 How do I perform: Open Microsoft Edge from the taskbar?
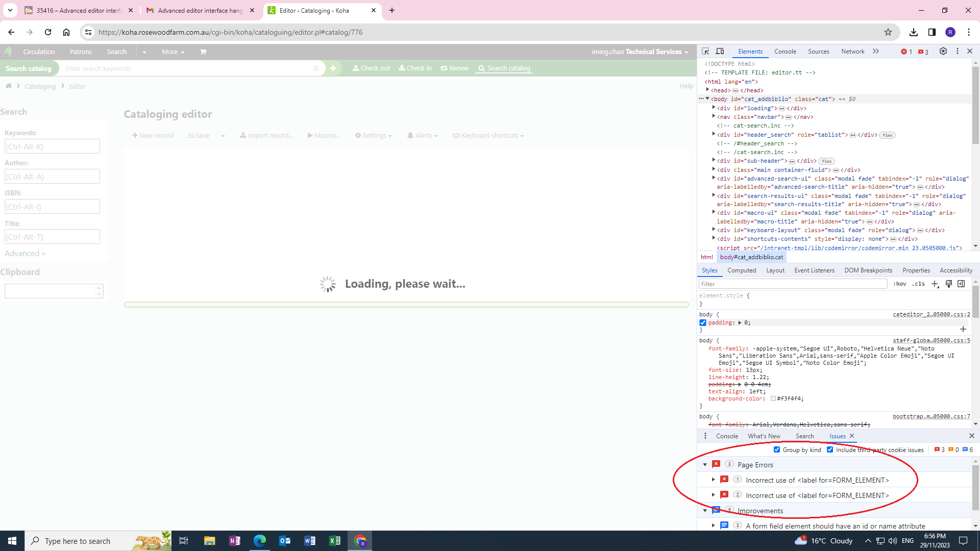(x=259, y=541)
